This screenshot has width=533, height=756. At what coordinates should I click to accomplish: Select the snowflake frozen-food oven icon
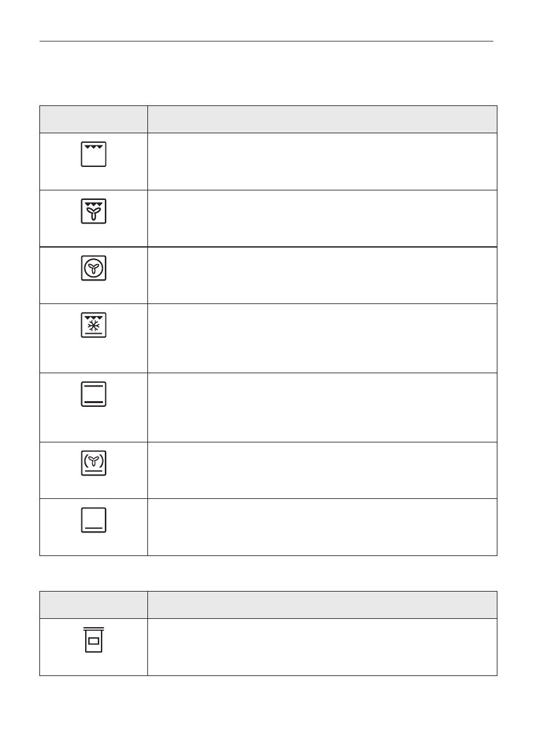click(x=94, y=326)
